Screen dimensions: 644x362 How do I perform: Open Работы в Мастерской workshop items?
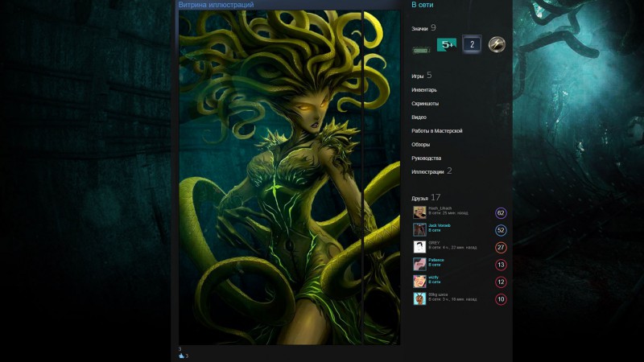pos(437,130)
